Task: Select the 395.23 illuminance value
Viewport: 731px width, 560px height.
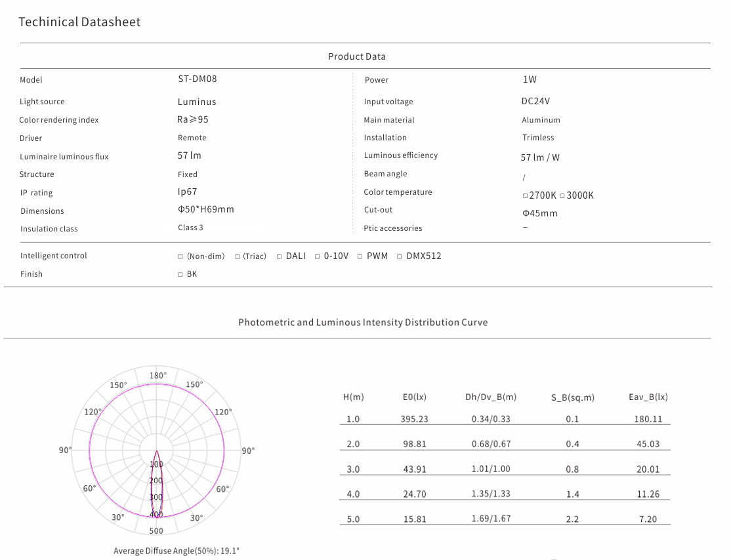Action: pyautogui.click(x=414, y=419)
